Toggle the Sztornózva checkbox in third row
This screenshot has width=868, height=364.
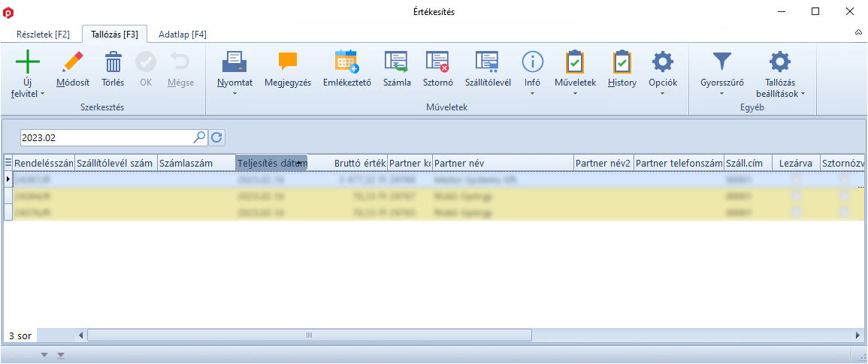[845, 212]
